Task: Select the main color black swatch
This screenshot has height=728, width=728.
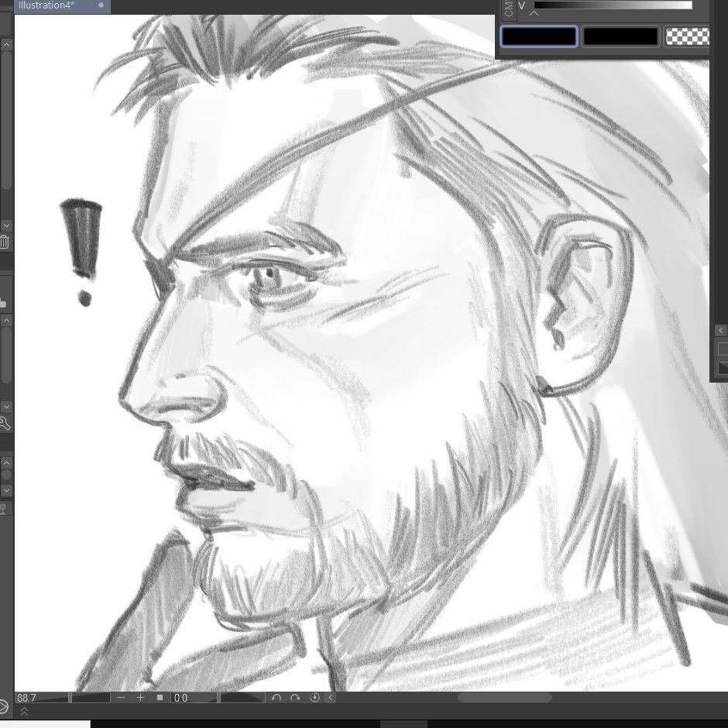Action: (539, 36)
